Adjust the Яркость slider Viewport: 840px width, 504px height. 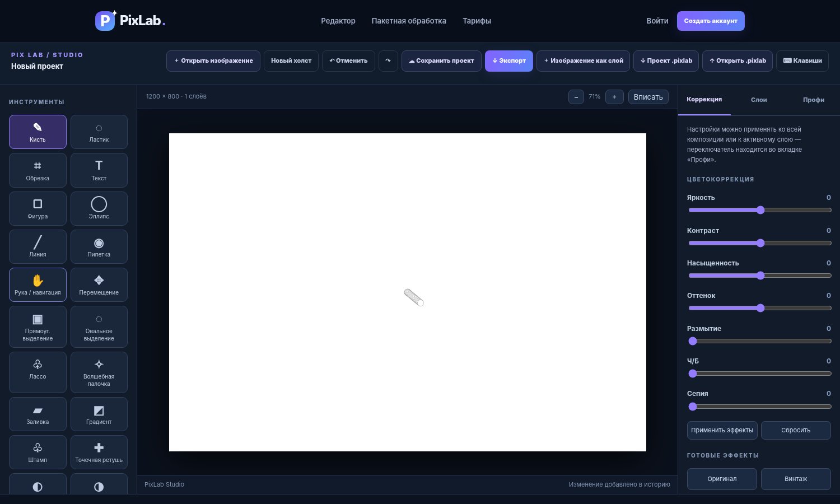(x=760, y=210)
